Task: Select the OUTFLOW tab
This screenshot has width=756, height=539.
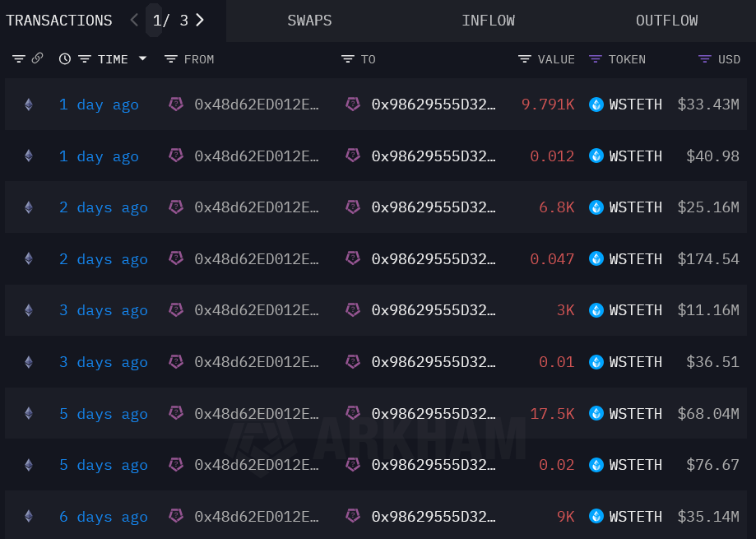Action: pyautogui.click(x=666, y=20)
